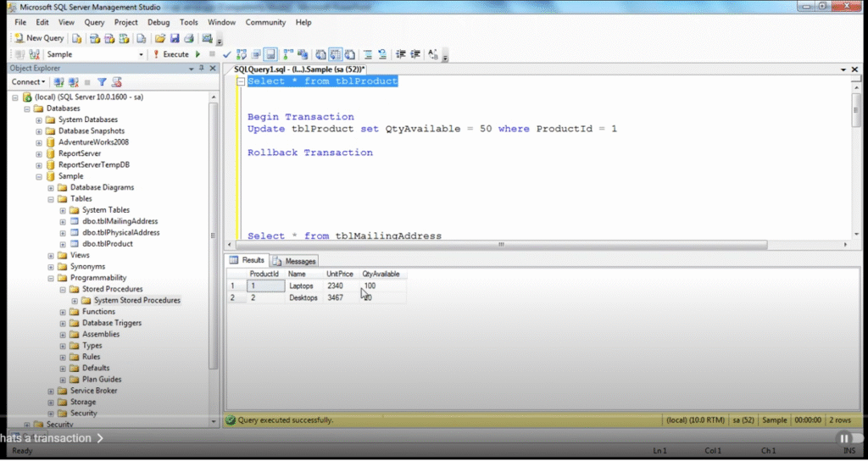Specify values for template parameters
The height and width of the screenshot is (461, 868).
tap(433, 54)
